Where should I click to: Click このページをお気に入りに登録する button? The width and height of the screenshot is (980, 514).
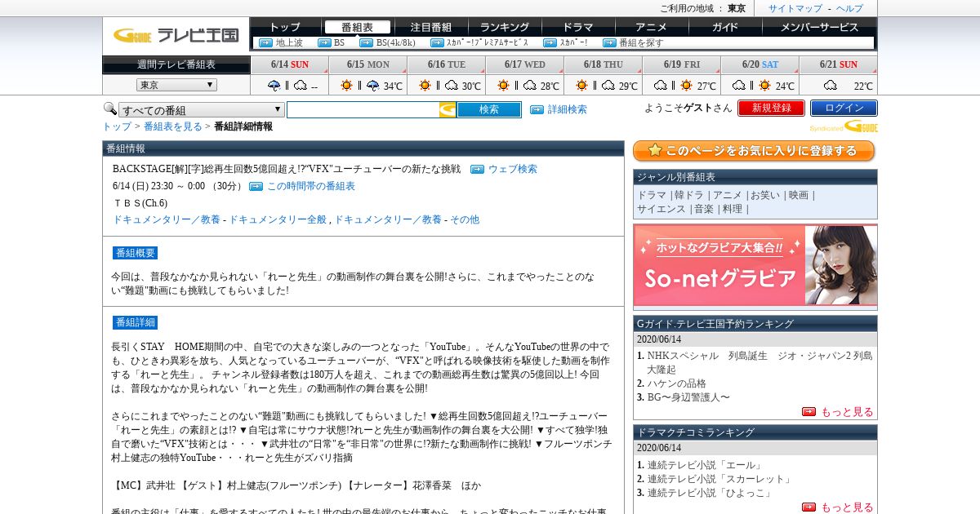click(x=754, y=151)
